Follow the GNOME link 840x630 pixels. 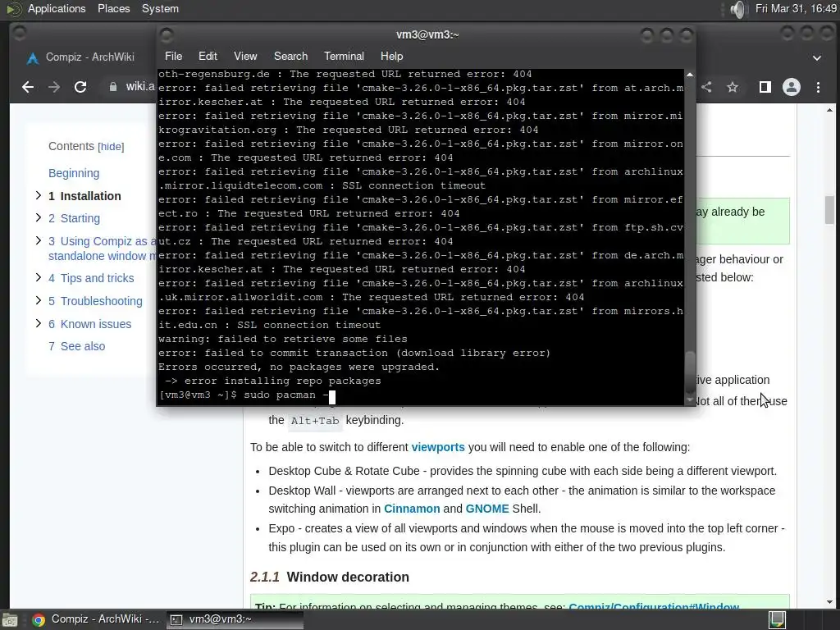click(487, 509)
